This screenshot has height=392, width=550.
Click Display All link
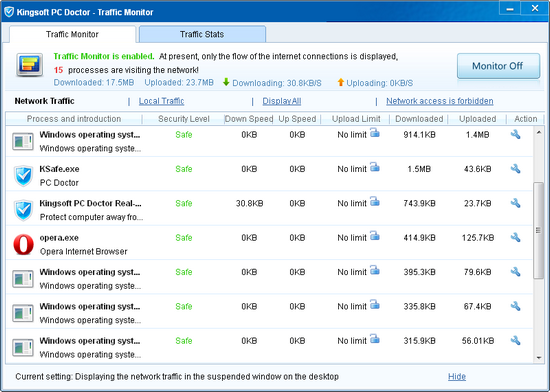[x=282, y=101]
